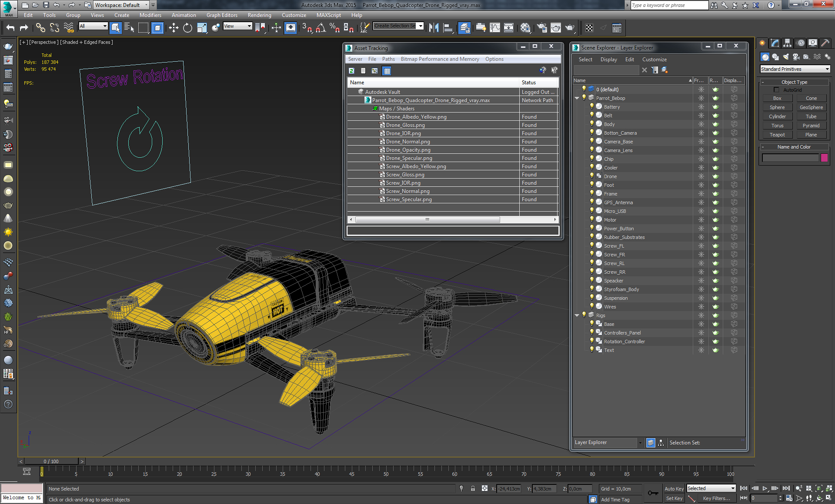835x504 pixels.
Task: Toggle the Percent Snap button
Action: coord(335,28)
